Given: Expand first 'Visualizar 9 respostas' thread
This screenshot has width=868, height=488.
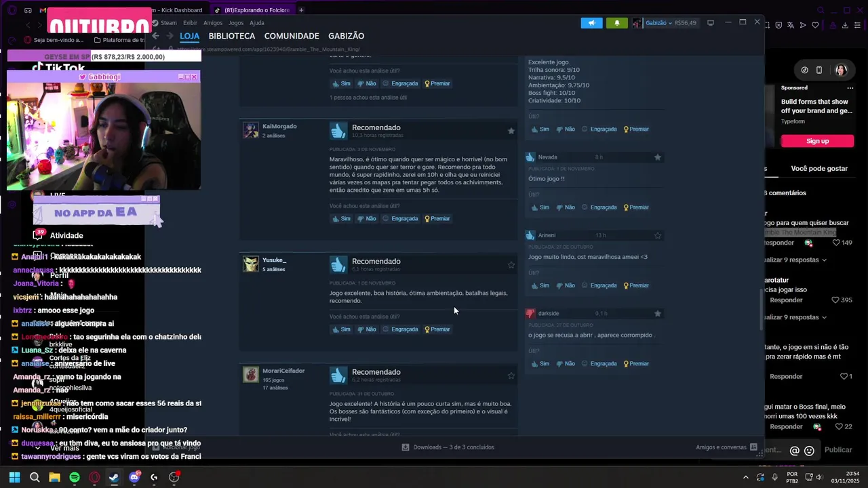Looking at the screenshot, I should point(795,260).
